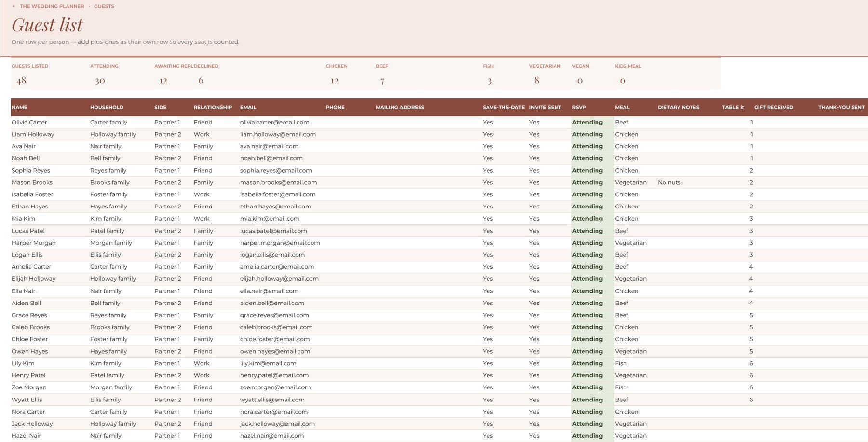The image size is (868, 442).
Task: Select the jack.holloway@email.com cell
Action: [277, 424]
